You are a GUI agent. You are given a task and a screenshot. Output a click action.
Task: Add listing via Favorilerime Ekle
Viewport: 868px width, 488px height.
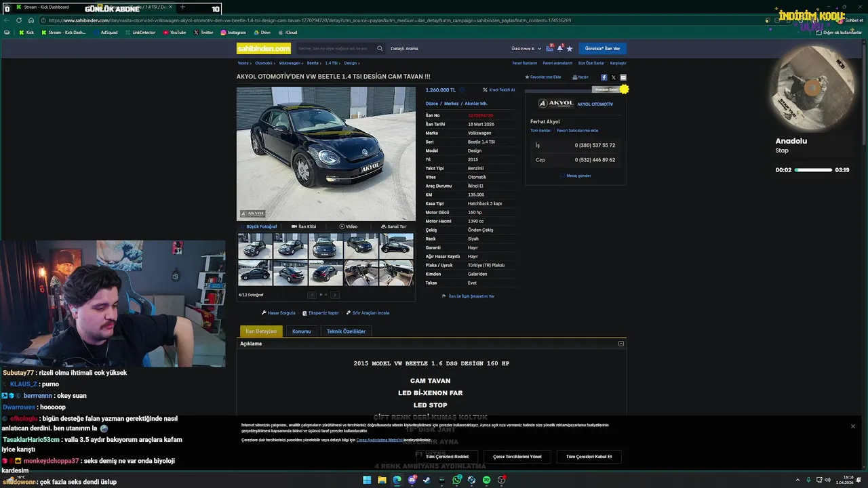[543, 77]
